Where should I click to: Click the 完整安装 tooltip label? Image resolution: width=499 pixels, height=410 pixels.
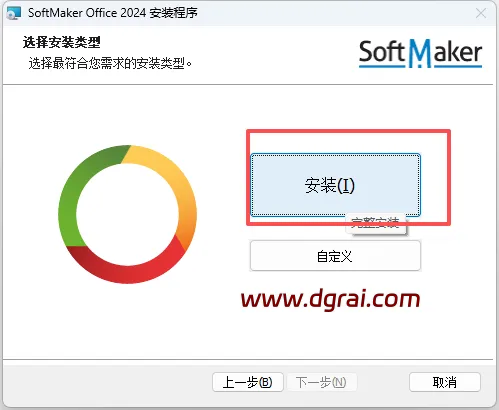[x=376, y=223]
